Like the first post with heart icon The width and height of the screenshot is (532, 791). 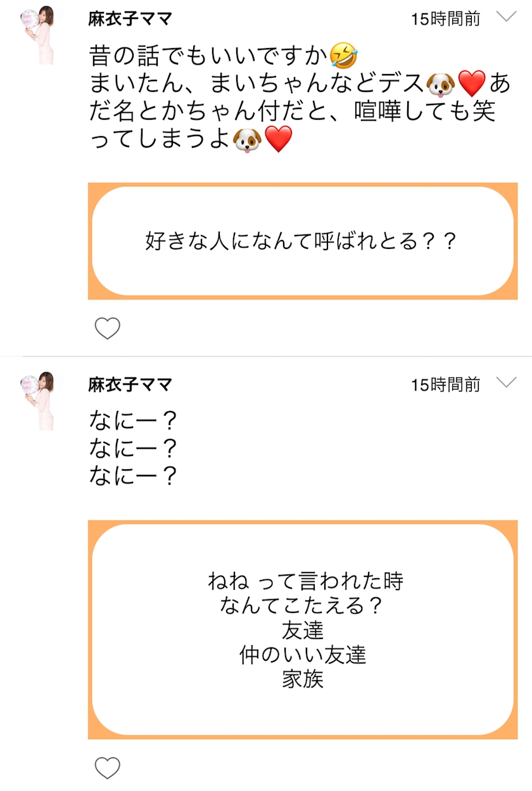(107, 328)
